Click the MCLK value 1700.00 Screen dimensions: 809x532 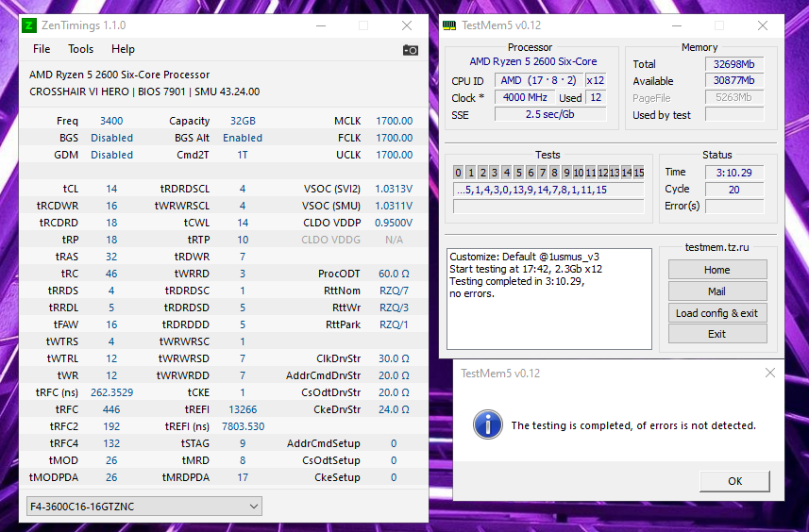(x=395, y=121)
